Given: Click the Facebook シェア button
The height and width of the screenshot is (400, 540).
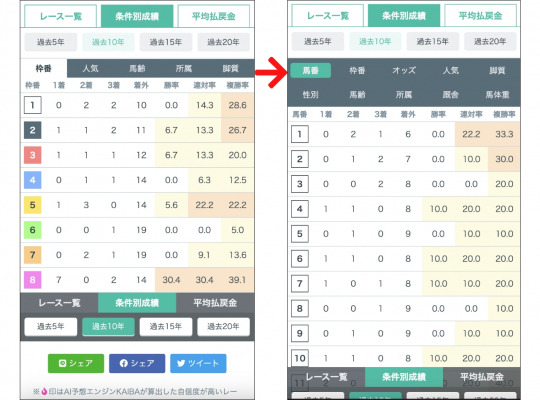Looking at the screenshot, I should pyautogui.click(x=137, y=363).
